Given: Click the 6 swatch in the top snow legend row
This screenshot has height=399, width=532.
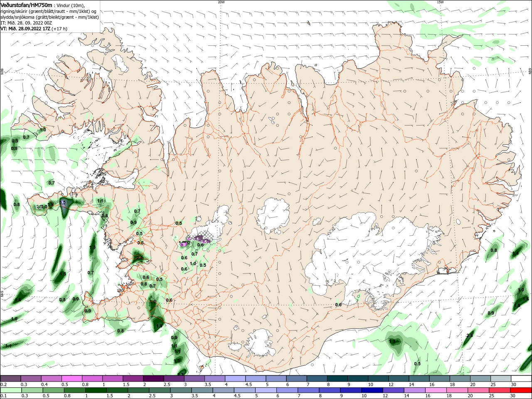Looking at the screenshot, I should click(x=296, y=378).
